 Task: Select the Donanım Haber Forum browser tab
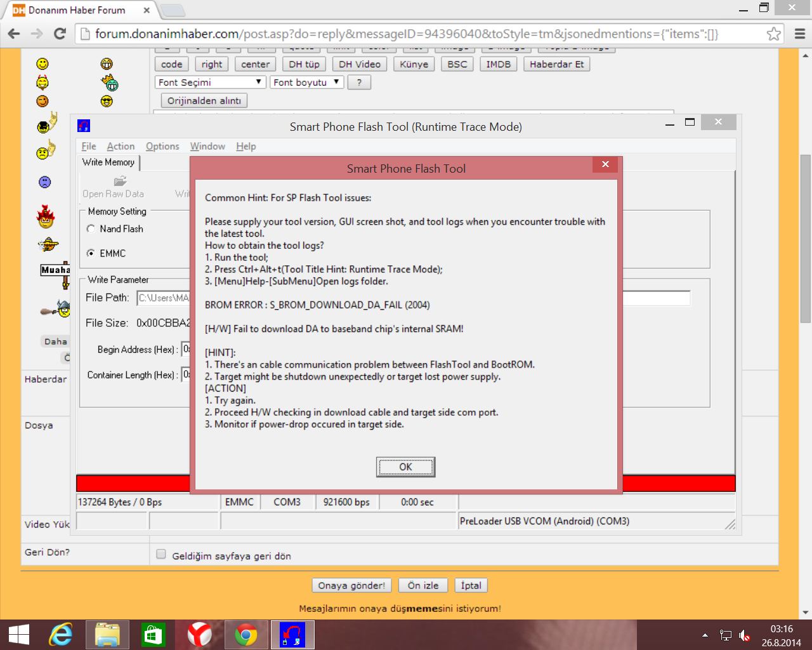point(82,10)
